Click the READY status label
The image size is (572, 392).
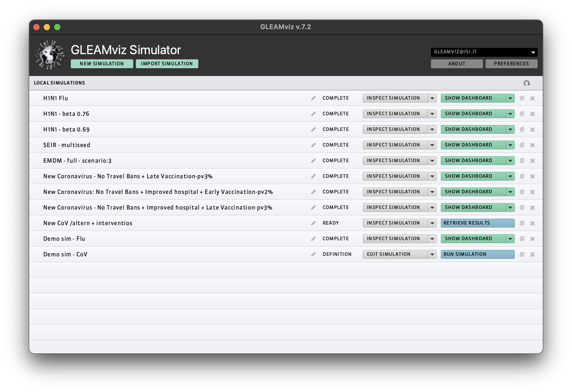(331, 223)
